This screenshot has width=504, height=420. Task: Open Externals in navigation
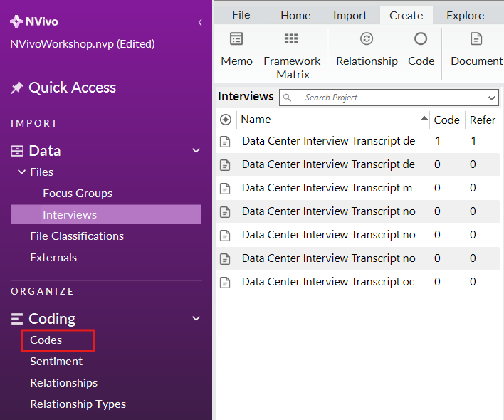click(53, 258)
